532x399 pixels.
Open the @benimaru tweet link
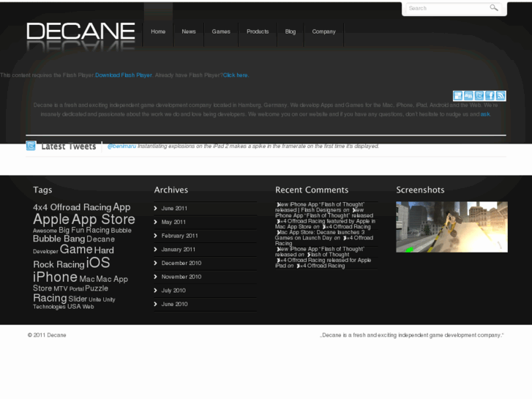121,146
